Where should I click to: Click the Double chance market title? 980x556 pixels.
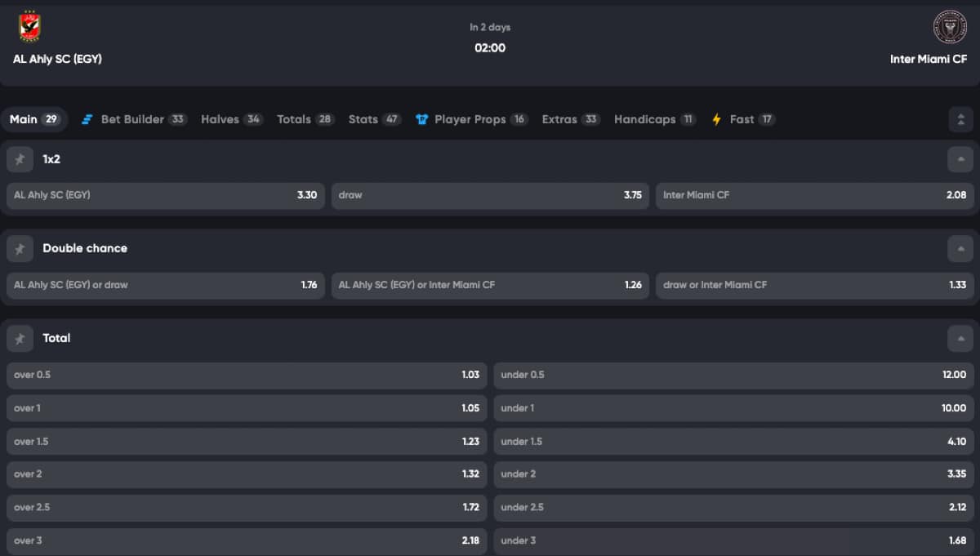(85, 248)
